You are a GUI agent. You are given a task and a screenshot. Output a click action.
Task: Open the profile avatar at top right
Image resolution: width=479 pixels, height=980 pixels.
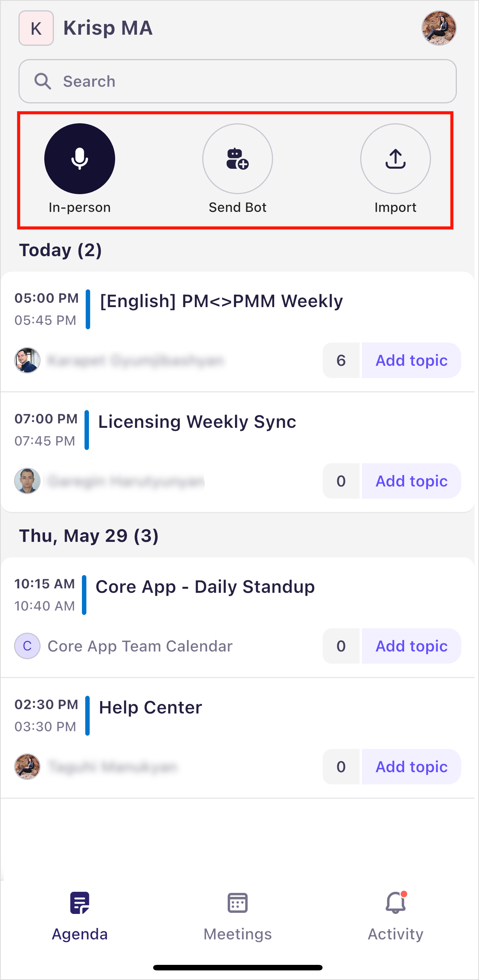[439, 28]
